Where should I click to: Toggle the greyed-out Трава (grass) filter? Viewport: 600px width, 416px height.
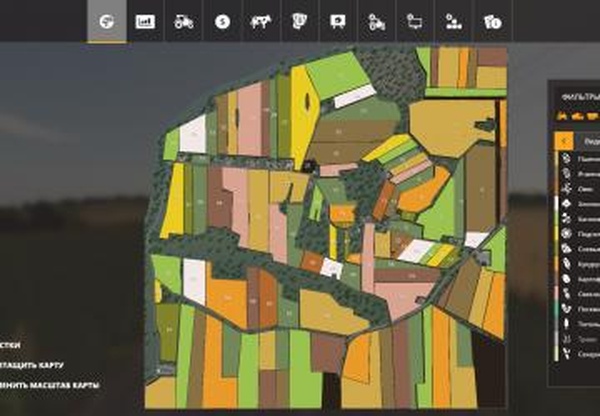[x=579, y=339]
